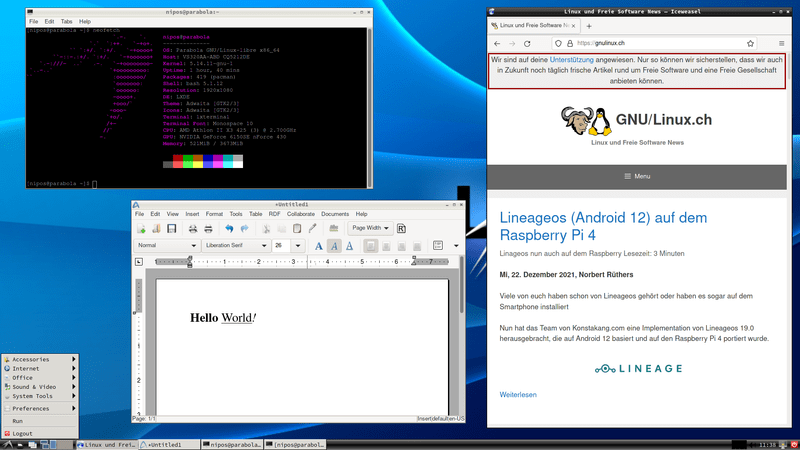800x450 pixels.
Task: Click the printer icon left of Undo
Action: 208,229
